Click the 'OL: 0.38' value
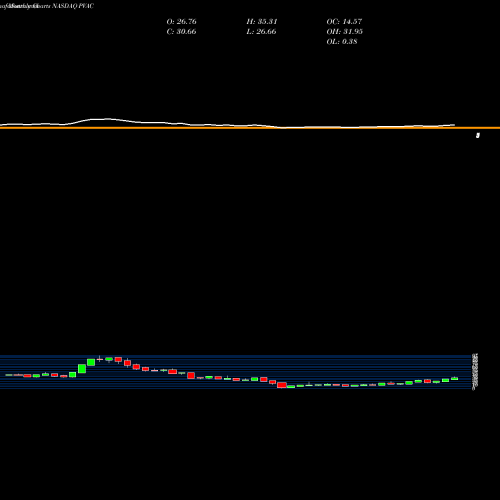500x500 pixels. [x=342, y=42]
